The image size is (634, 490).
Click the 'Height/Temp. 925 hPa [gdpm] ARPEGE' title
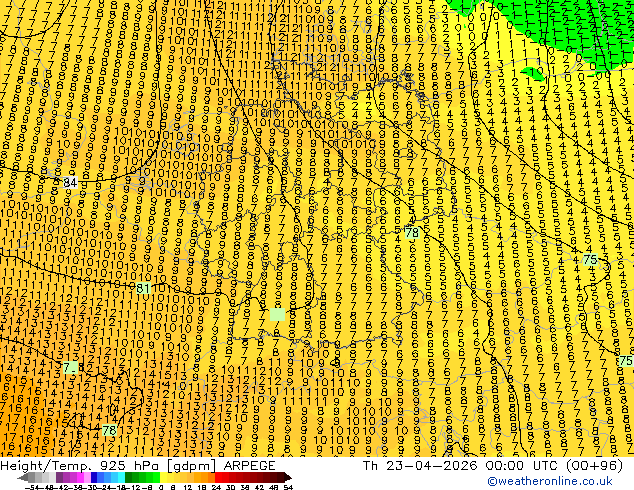[x=138, y=466]
